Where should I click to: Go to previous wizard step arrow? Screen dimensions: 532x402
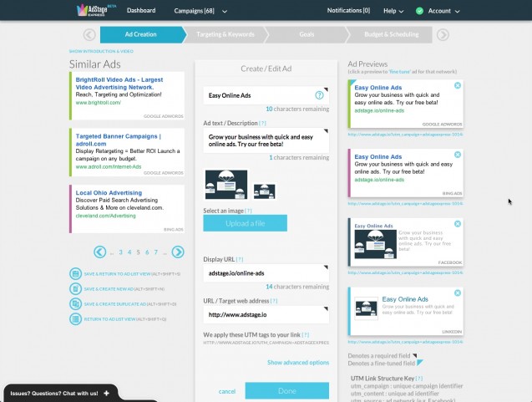coord(89,34)
